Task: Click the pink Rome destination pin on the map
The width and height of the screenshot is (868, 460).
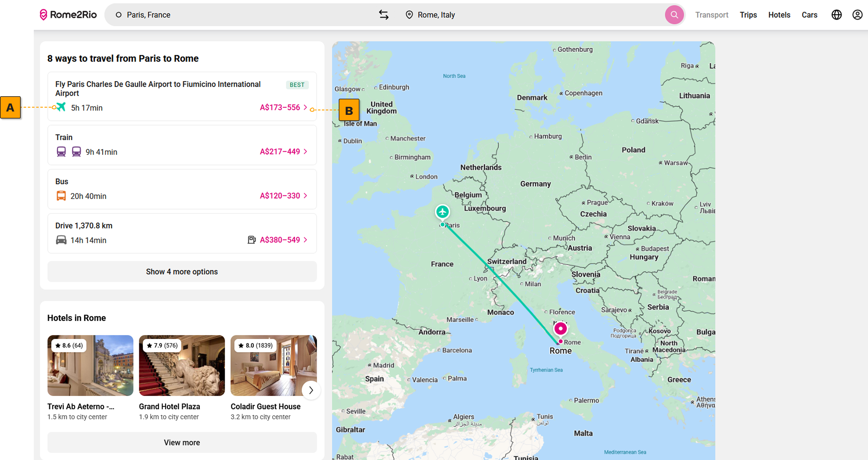Action: point(560,328)
